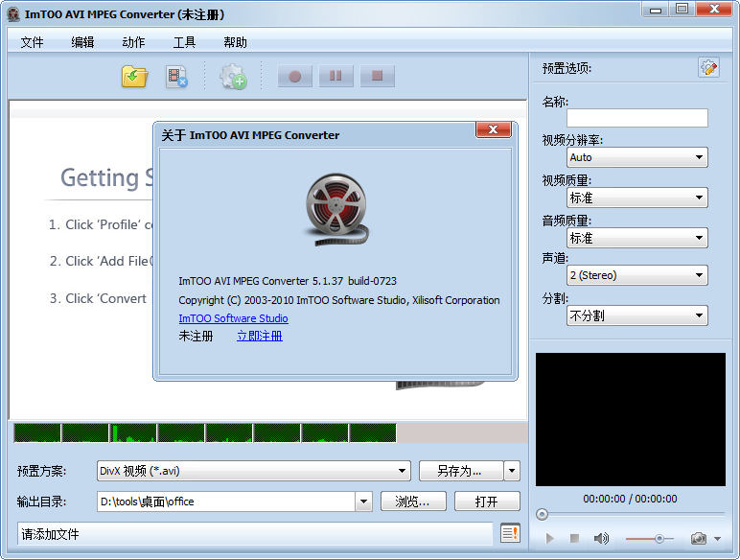Click the 名称 input field
The width and height of the screenshot is (740, 560).
(x=637, y=118)
